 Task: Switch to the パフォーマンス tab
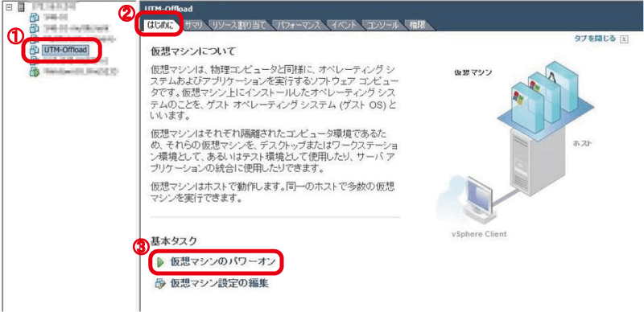(x=298, y=25)
